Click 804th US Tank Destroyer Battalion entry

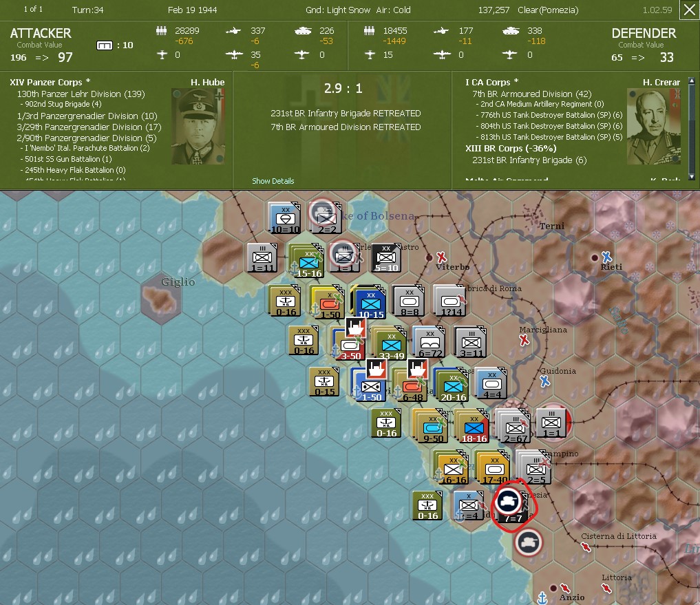pyautogui.click(x=549, y=126)
